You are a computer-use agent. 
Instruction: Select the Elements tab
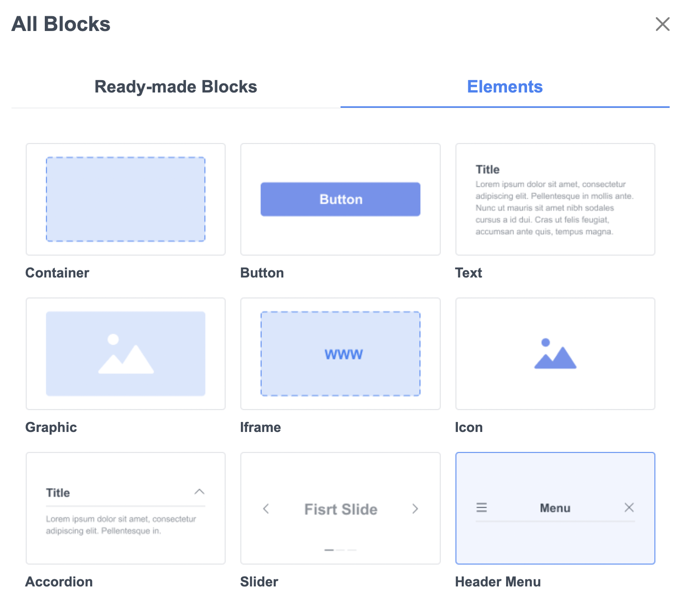505,87
